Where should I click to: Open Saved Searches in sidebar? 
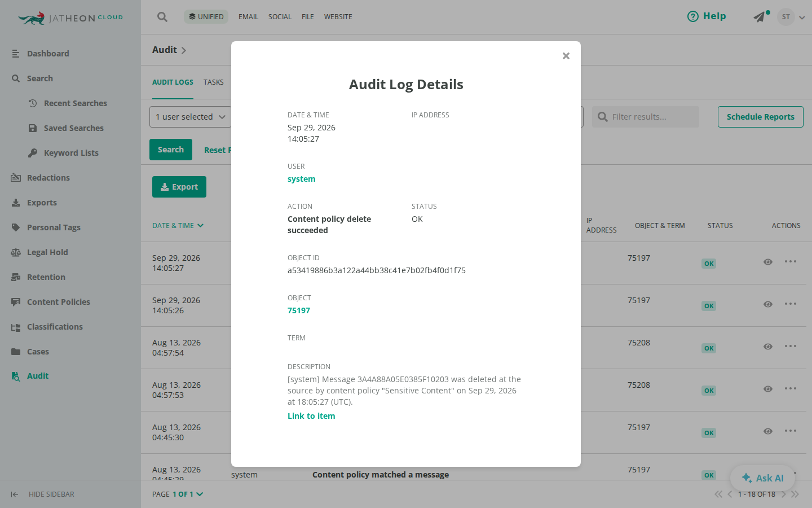(x=74, y=128)
